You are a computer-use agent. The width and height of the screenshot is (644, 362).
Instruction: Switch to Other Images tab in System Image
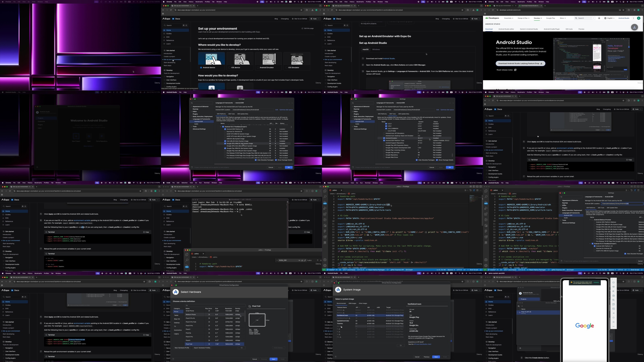(363, 303)
